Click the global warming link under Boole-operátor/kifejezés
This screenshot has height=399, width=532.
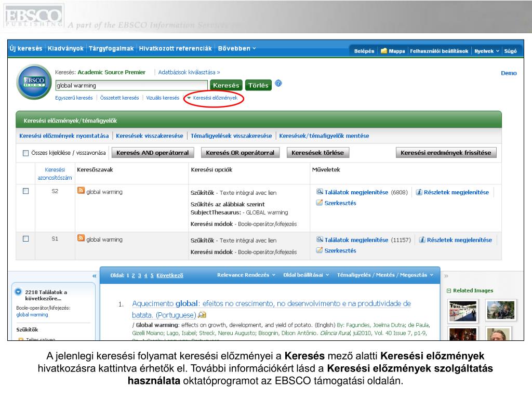32,314
